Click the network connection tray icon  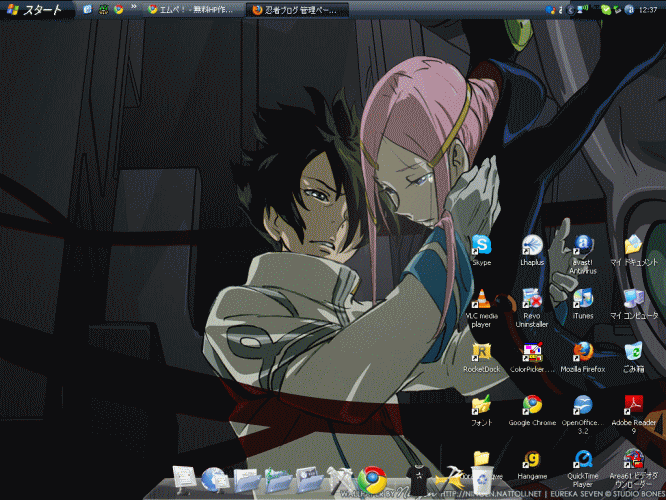coord(582,10)
